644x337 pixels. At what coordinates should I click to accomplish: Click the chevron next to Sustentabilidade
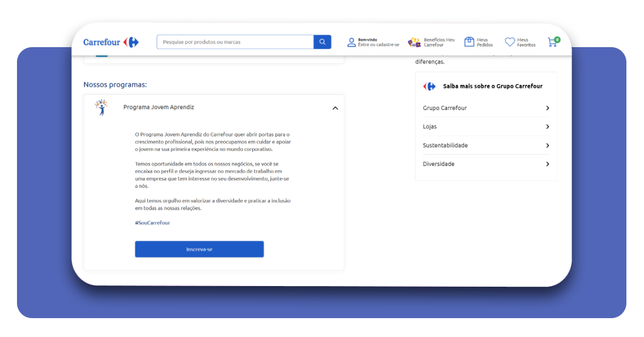[548, 145]
